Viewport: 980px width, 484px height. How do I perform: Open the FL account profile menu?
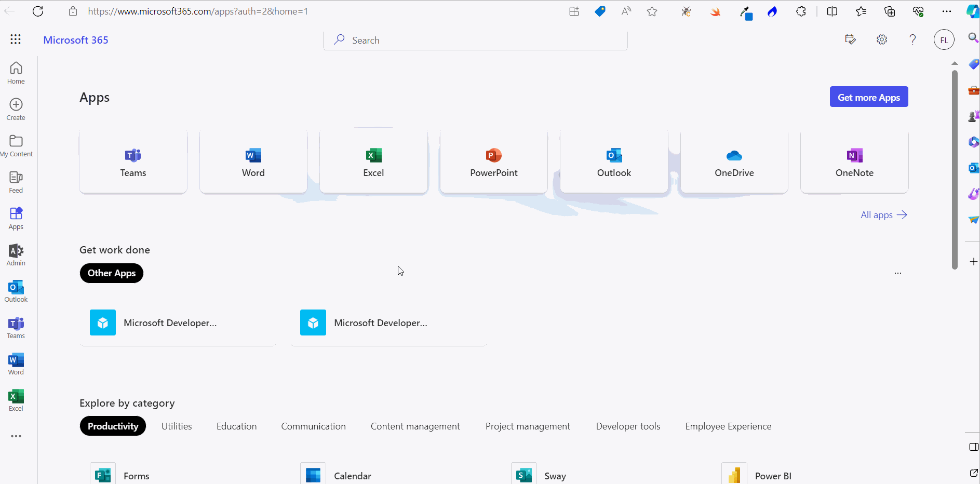pyautogui.click(x=944, y=40)
